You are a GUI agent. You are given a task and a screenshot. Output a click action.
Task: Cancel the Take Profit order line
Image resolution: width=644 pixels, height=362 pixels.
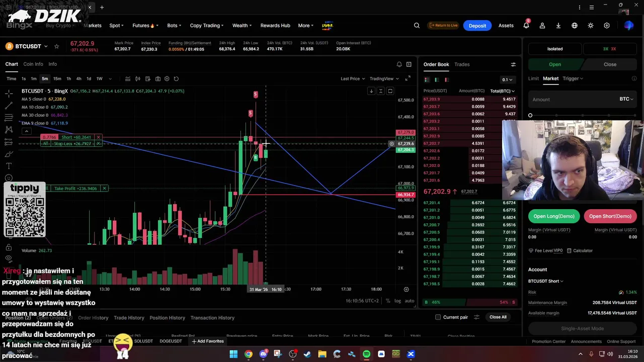(x=104, y=189)
